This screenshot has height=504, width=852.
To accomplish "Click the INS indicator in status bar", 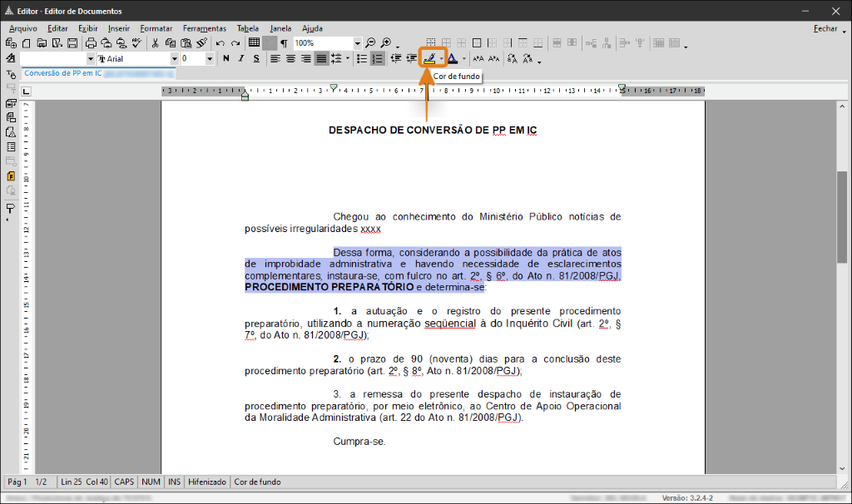I will (174, 482).
